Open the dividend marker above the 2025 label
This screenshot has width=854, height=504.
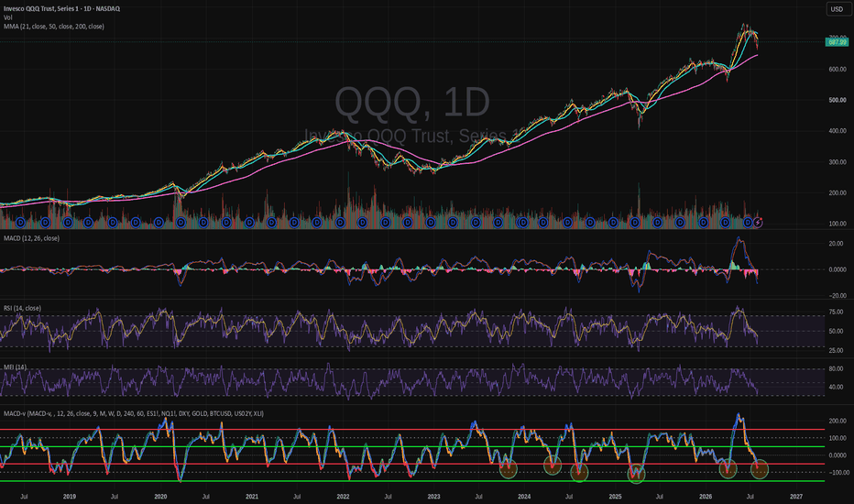pyautogui.click(x=613, y=223)
